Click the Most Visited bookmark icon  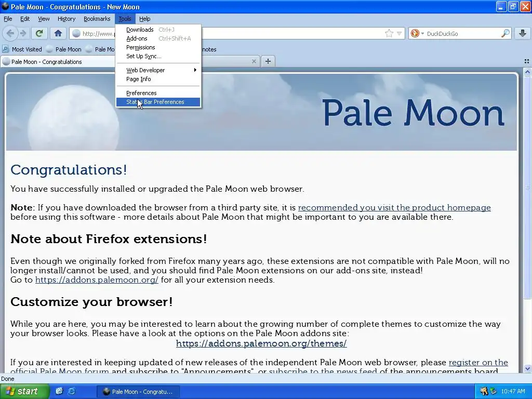coord(5,49)
